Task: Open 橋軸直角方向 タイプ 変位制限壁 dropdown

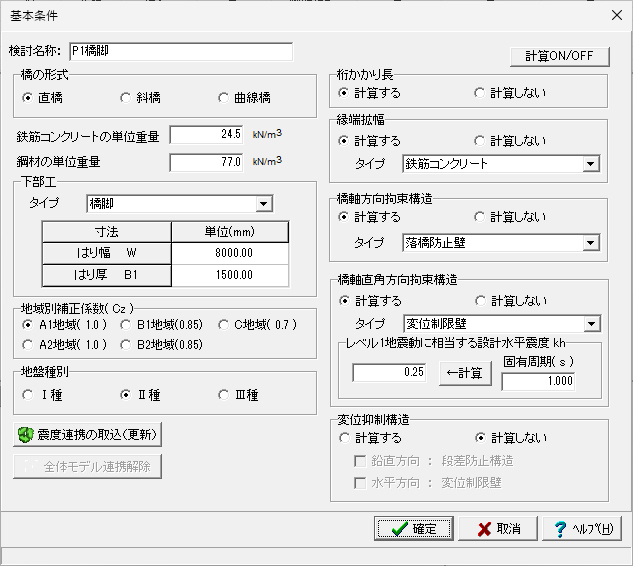Action: coord(591,324)
